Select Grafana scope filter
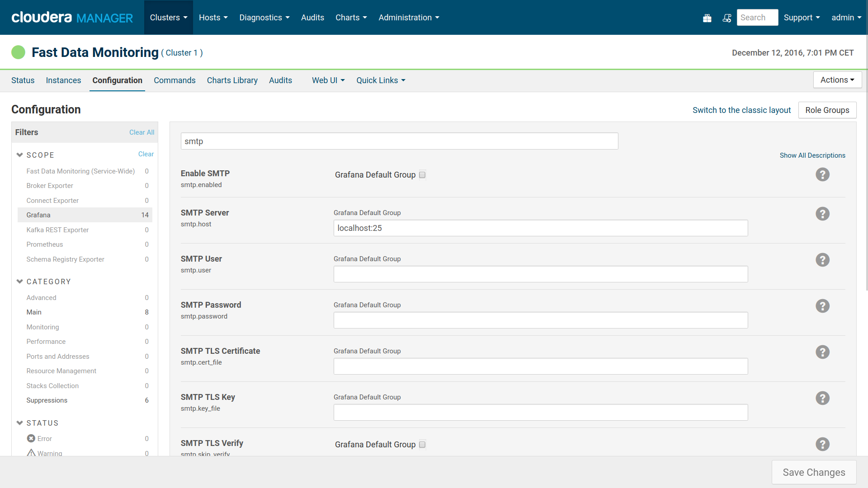Screen dimensions: 868x488 click(x=85, y=215)
